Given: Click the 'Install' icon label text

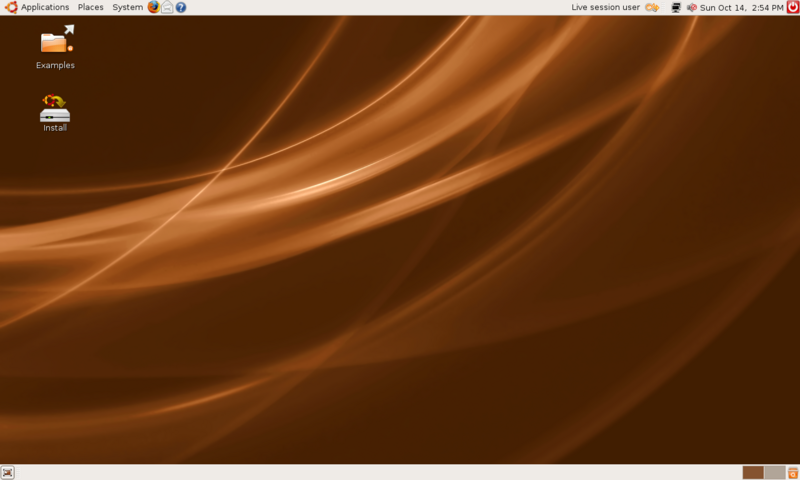Looking at the screenshot, I should coord(55,128).
